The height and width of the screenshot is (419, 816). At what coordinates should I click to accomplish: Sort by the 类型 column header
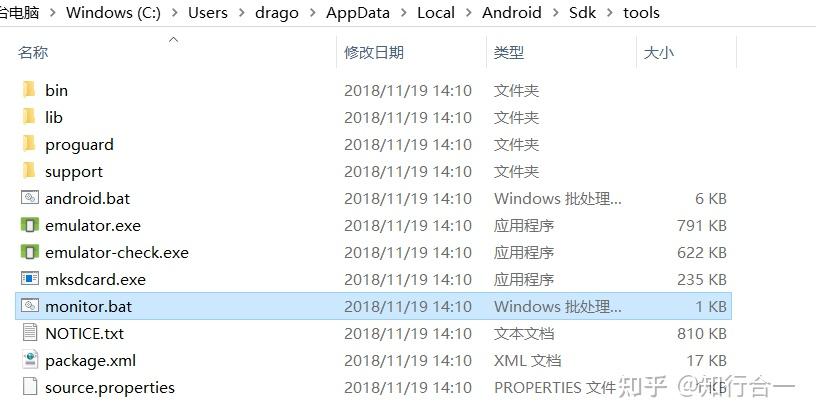pos(509,53)
